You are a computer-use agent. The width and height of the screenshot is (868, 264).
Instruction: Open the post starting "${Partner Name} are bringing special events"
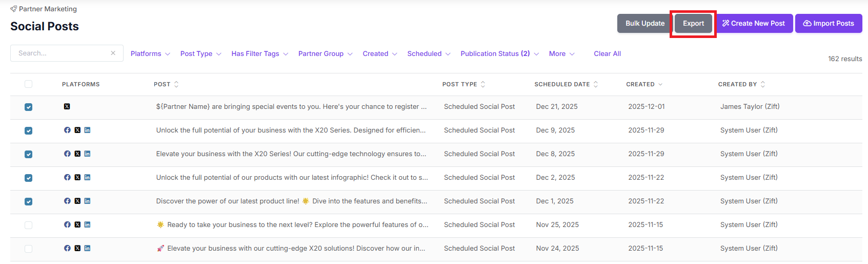click(x=291, y=106)
